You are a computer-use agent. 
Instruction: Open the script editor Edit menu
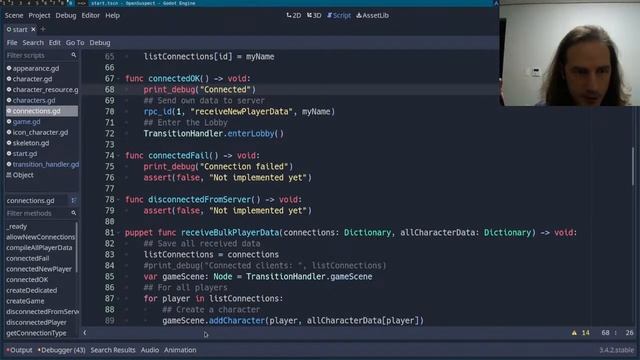click(x=55, y=42)
